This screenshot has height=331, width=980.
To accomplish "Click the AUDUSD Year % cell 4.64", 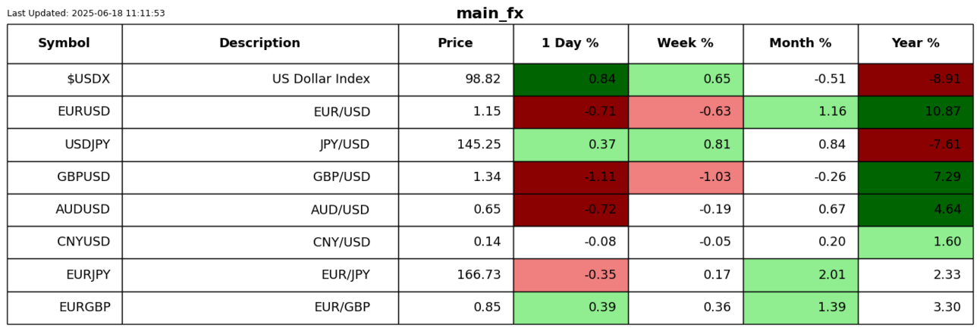I will [x=916, y=210].
